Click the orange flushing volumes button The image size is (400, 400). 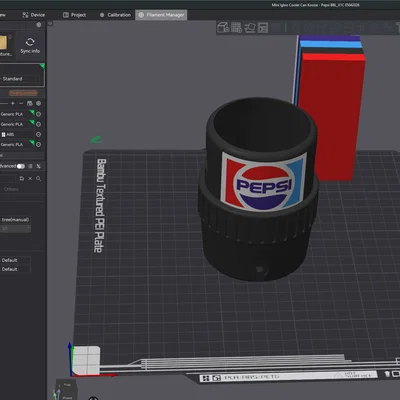(23, 93)
